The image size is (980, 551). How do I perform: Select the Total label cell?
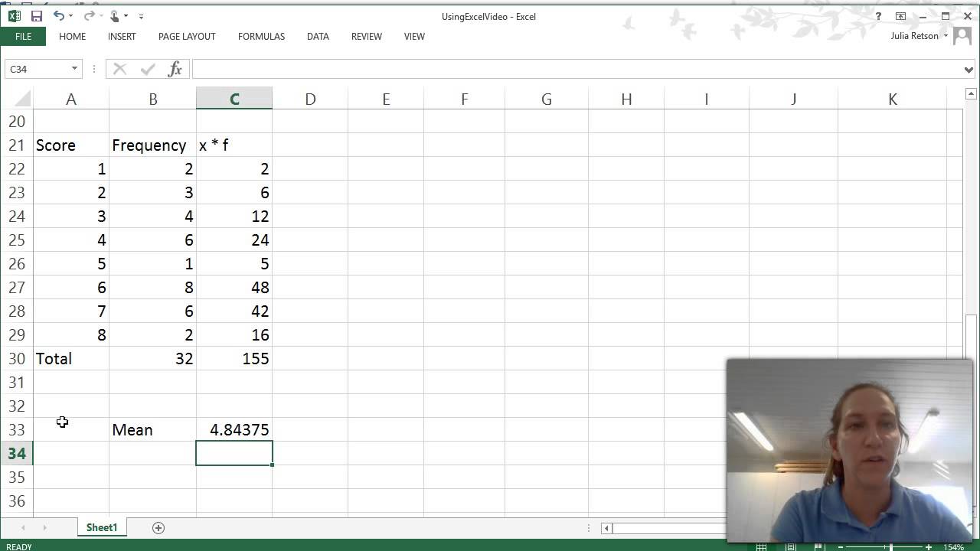70,359
